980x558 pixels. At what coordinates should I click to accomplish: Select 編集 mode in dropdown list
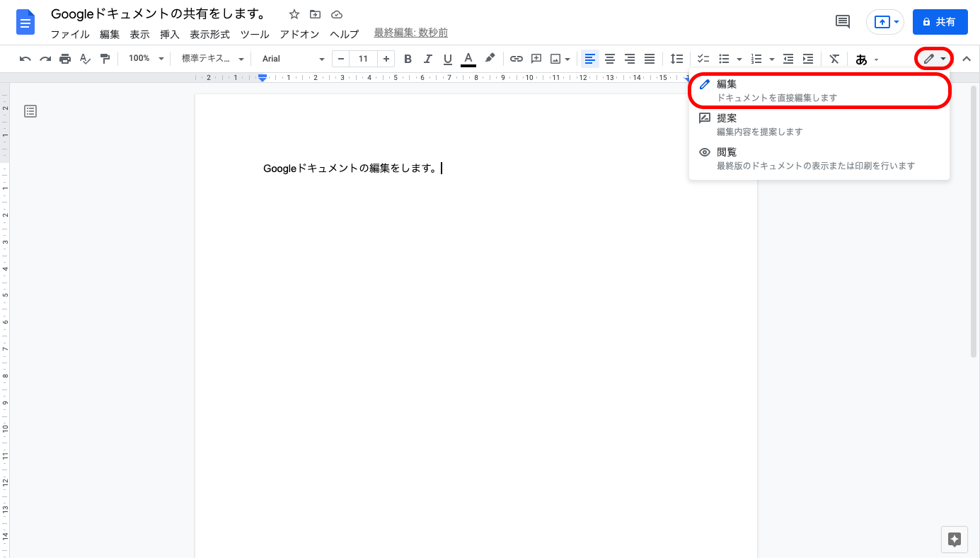pos(819,91)
